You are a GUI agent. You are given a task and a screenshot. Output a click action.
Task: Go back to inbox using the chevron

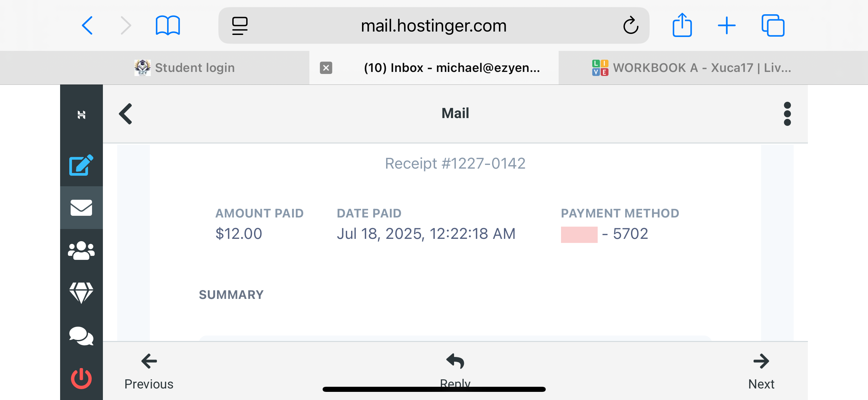126,114
